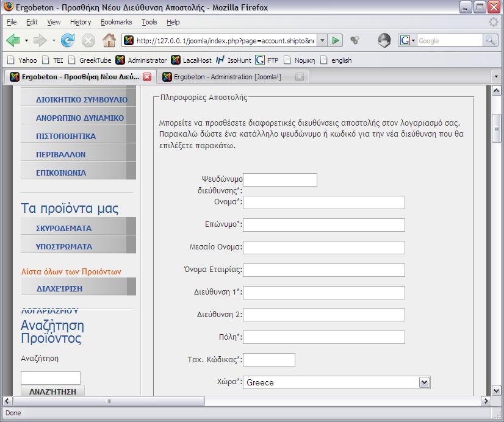504x422 pixels.
Task: Click the product search text box
Action: coord(51,378)
